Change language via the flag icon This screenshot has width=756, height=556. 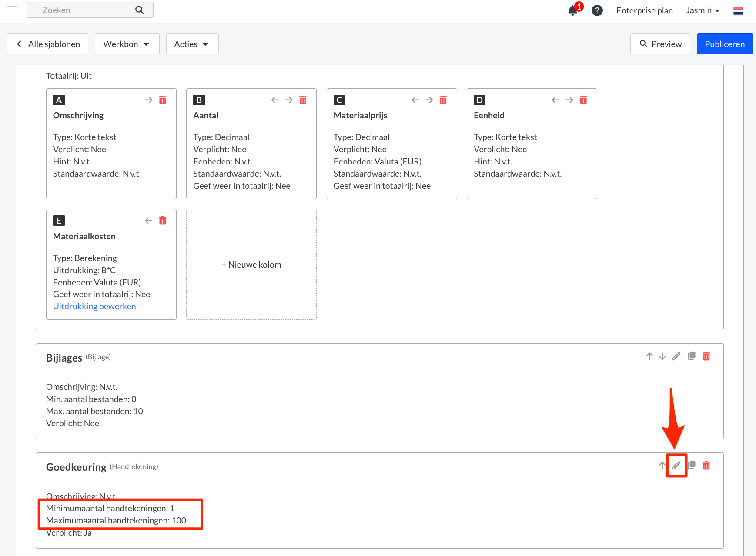point(738,10)
